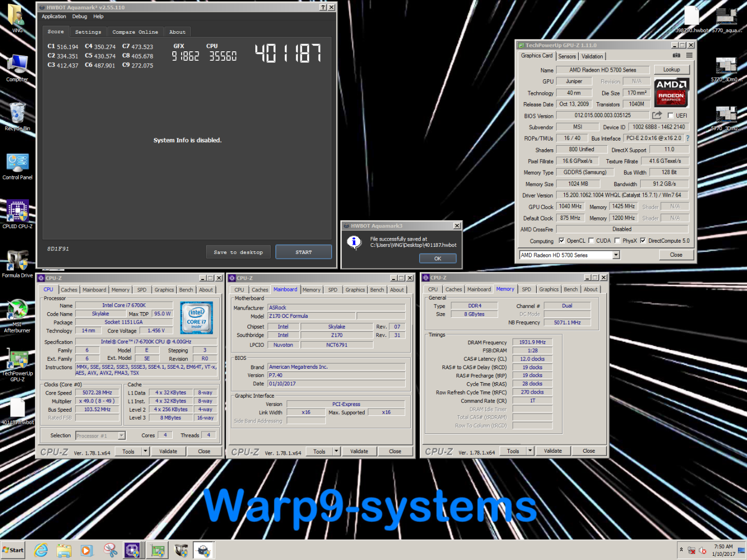
Task: Click the Lookup button in GPU-Z
Action: 671,69
